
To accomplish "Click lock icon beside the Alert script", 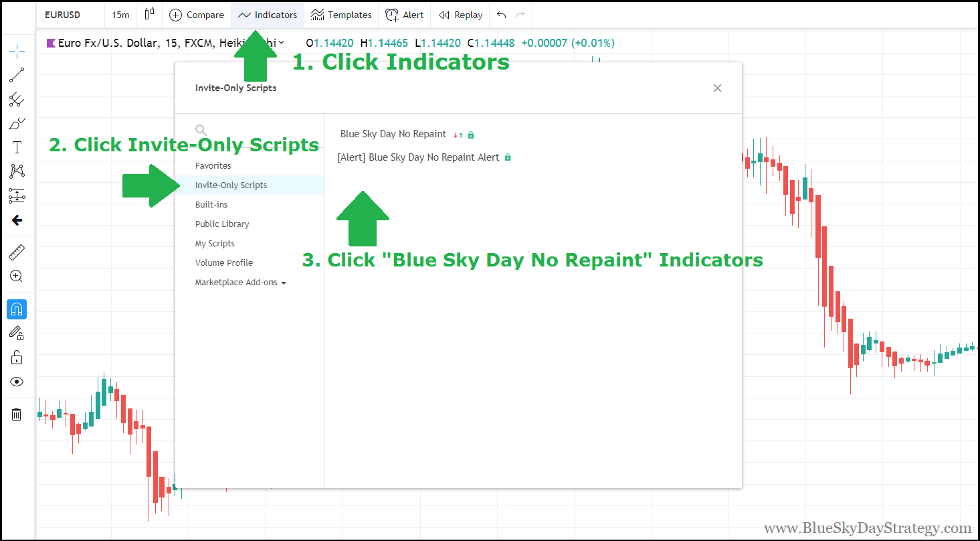I will (508, 157).
